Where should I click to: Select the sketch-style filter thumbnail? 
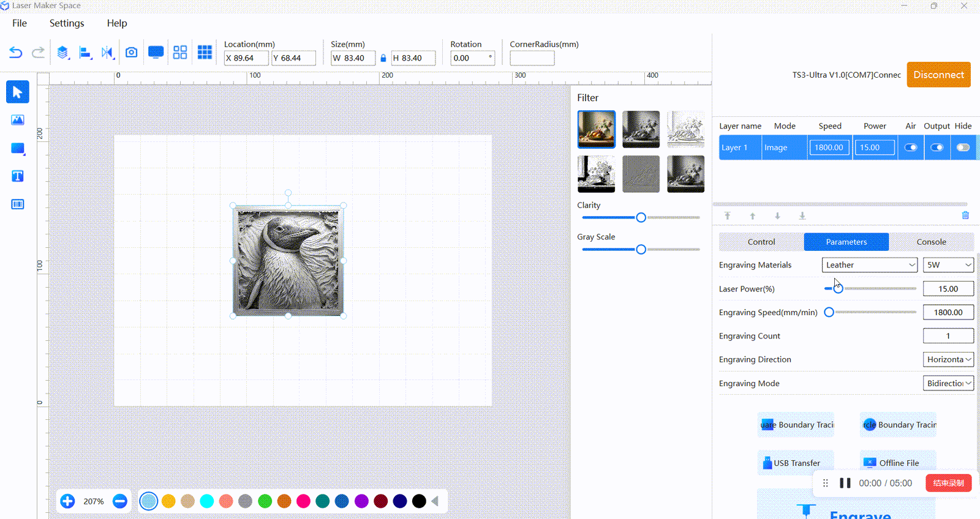pyautogui.click(x=685, y=129)
